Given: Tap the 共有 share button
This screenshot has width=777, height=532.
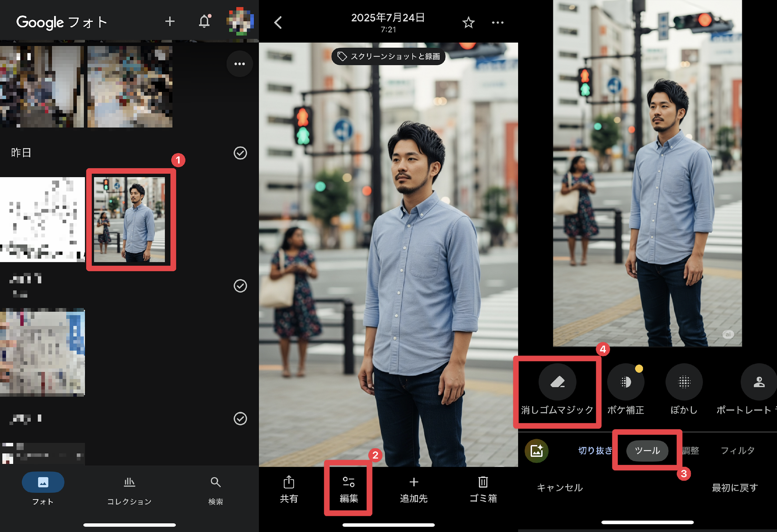Looking at the screenshot, I should (289, 489).
